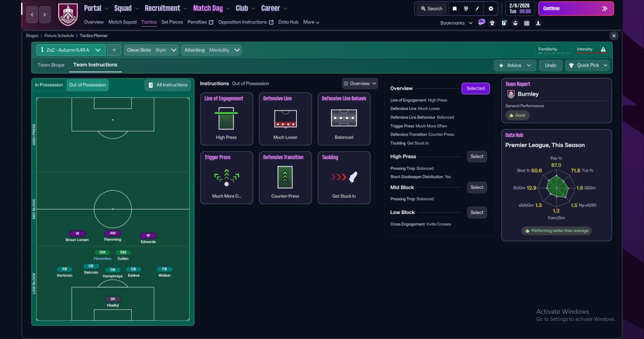Open the Match Squad sub-tab

(x=122, y=22)
